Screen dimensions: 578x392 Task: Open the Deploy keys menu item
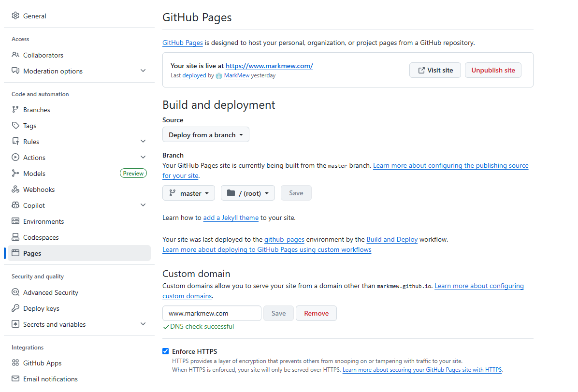pyautogui.click(x=79, y=308)
